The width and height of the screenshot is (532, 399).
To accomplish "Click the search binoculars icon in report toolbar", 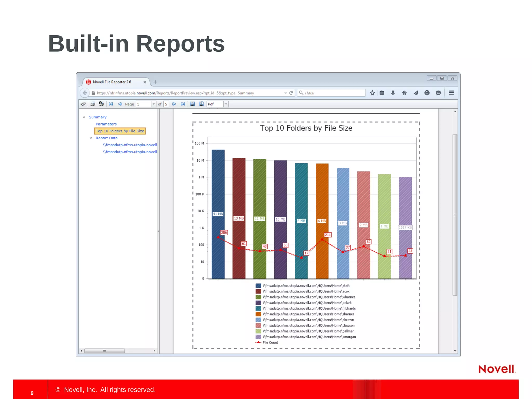I will [83, 104].
